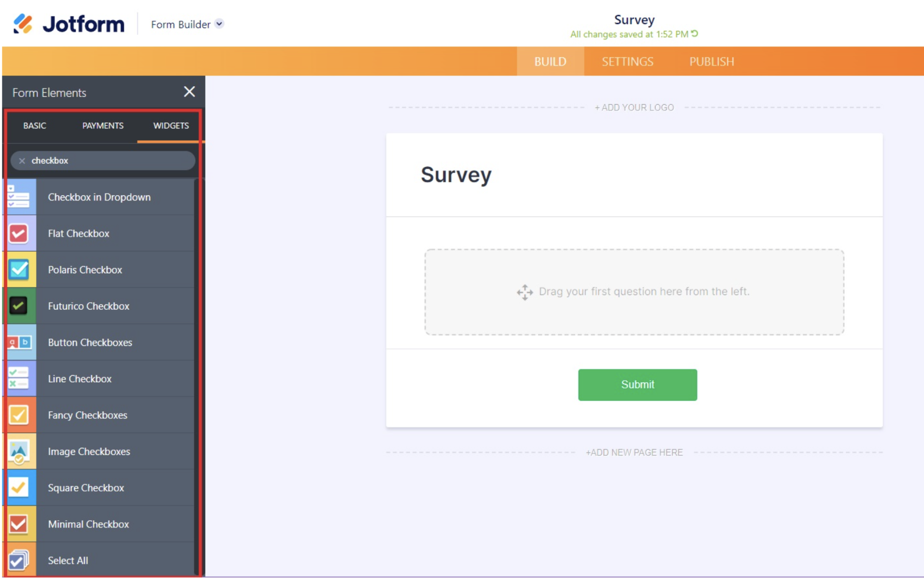This screenshot has height=578, width=924.
Task: Select the Line Checkbox widget icon
Action: pos(19,378)
